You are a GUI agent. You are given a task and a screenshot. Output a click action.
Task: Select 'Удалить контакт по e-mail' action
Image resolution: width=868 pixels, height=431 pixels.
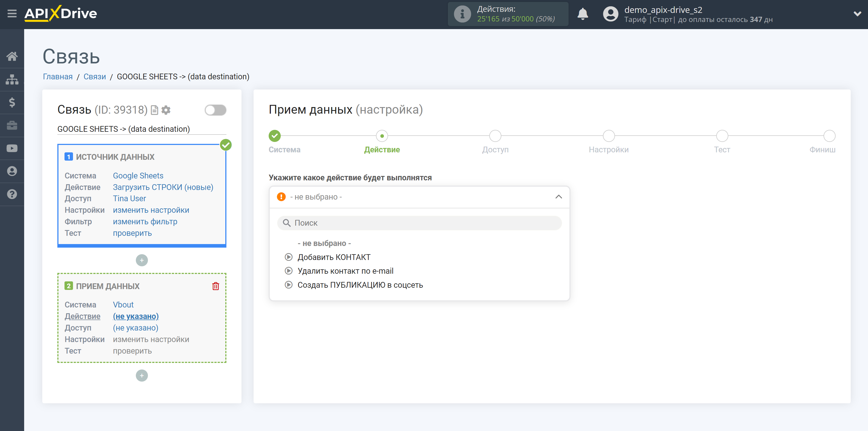click(345, 271)
